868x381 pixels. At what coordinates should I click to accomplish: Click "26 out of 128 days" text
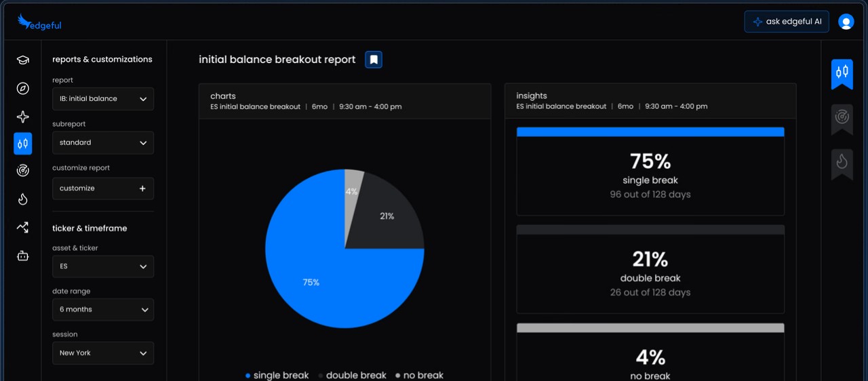pyautogui.click(x=650, y=293)
